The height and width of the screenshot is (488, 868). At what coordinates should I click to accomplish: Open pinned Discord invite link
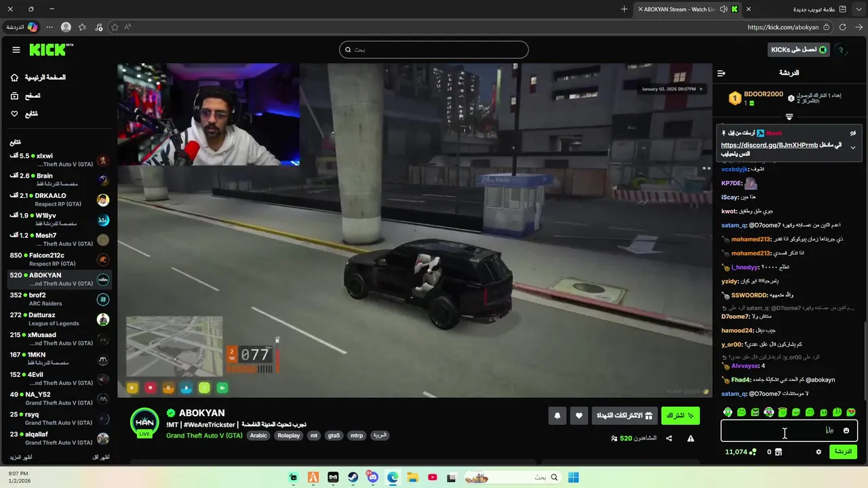pos(769,145)
